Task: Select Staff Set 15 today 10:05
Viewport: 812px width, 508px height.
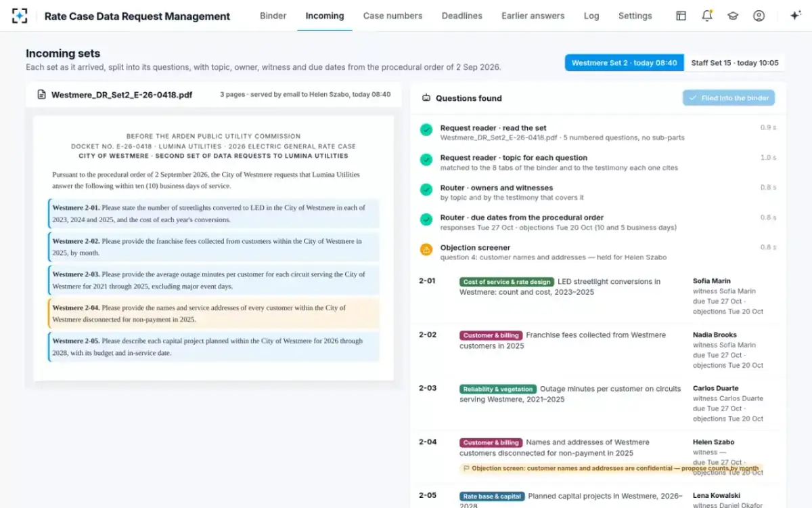Action: pyautogui.click(x=735, y=63)
